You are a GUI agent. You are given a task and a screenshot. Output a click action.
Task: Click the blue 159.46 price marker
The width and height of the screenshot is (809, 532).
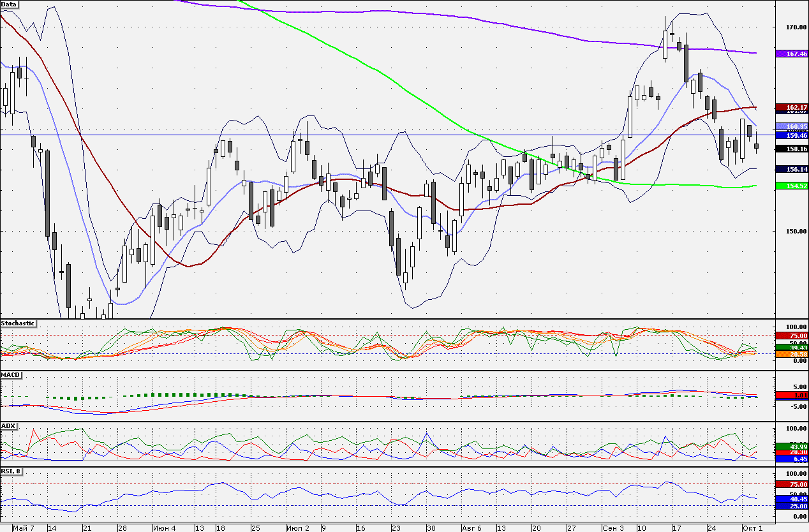[791, 135]
